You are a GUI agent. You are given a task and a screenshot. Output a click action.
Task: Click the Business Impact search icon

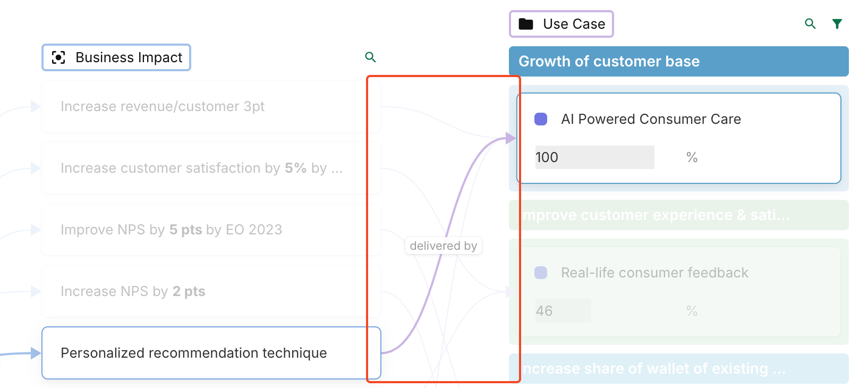point(370,57)
